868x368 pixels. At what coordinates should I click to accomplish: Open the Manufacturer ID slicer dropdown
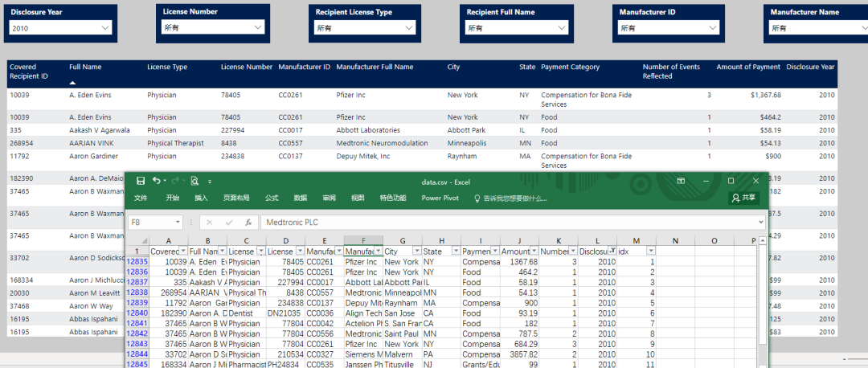click(x=669, y=27)
